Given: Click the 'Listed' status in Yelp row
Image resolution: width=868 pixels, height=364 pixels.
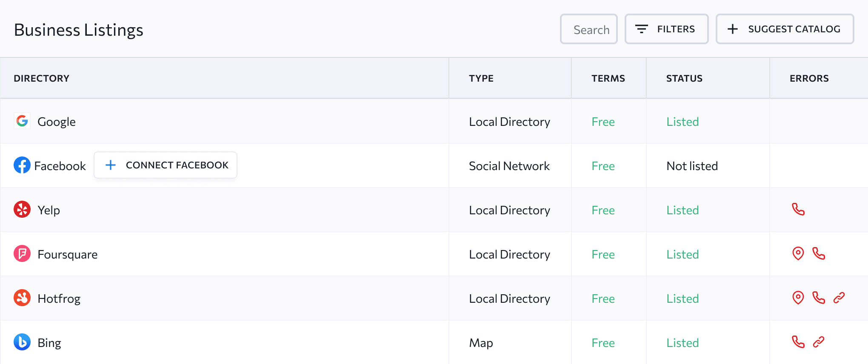Looking at the screenshot, I should click(682, 210).
